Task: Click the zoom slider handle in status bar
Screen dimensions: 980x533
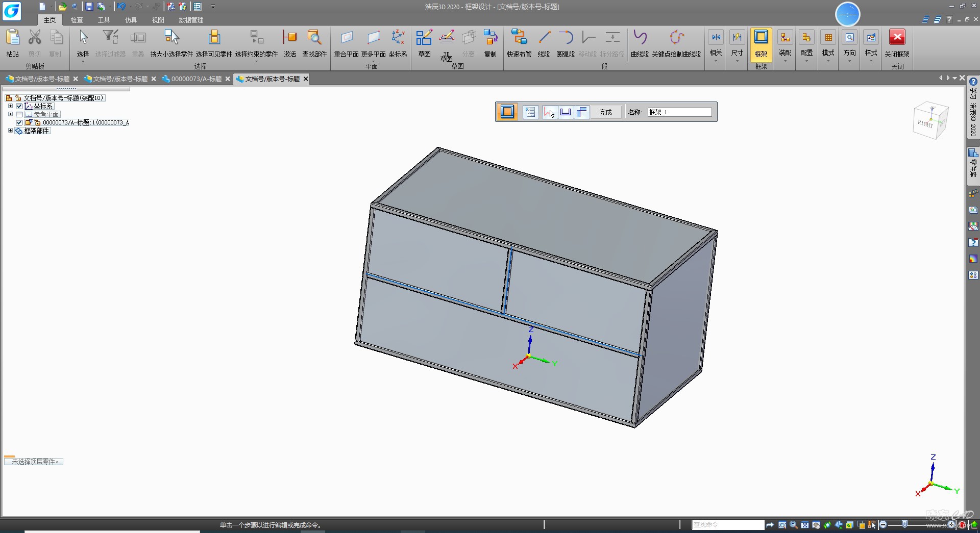Action: point(904,524)
